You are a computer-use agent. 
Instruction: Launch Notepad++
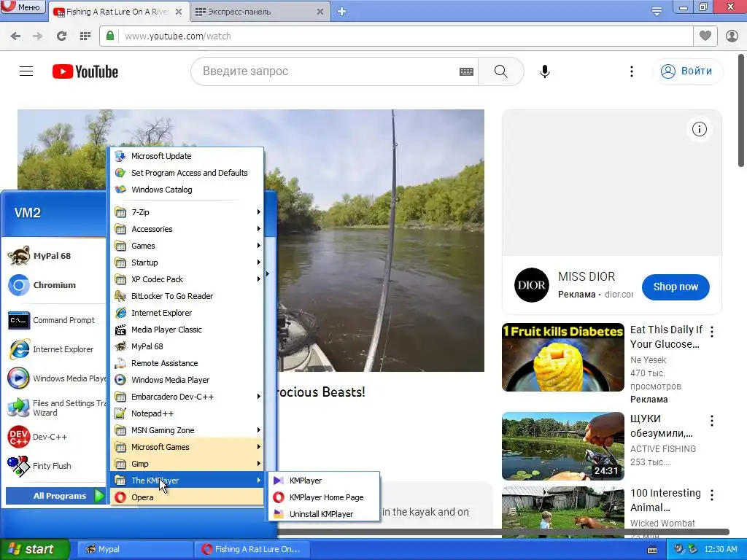[187, 413]
